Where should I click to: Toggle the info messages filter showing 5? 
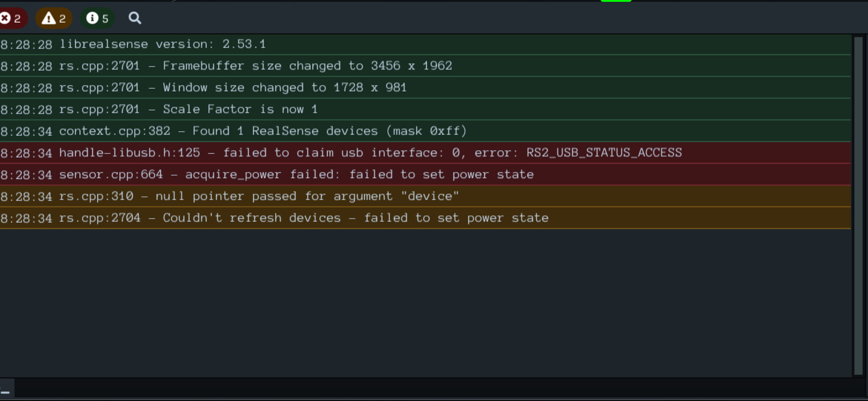coord(97,18)
